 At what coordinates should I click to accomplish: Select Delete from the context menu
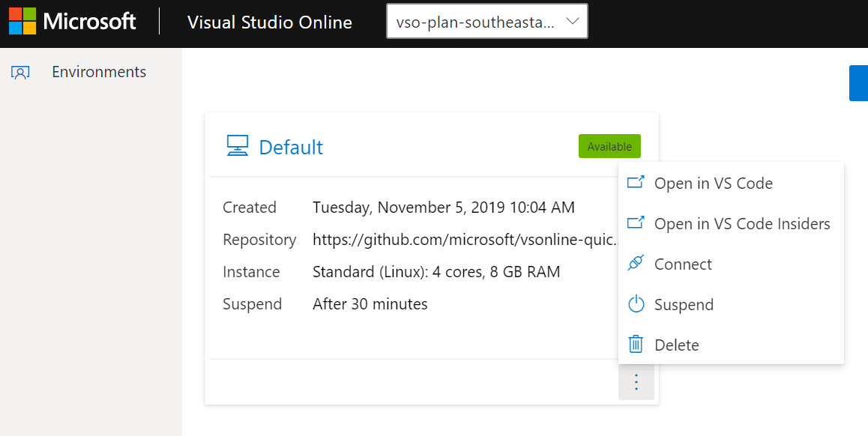coord(677,345)
